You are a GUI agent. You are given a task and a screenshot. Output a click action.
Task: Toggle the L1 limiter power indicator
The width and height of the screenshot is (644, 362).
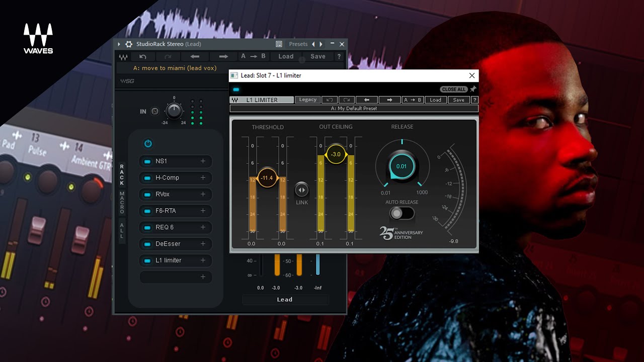236,89
